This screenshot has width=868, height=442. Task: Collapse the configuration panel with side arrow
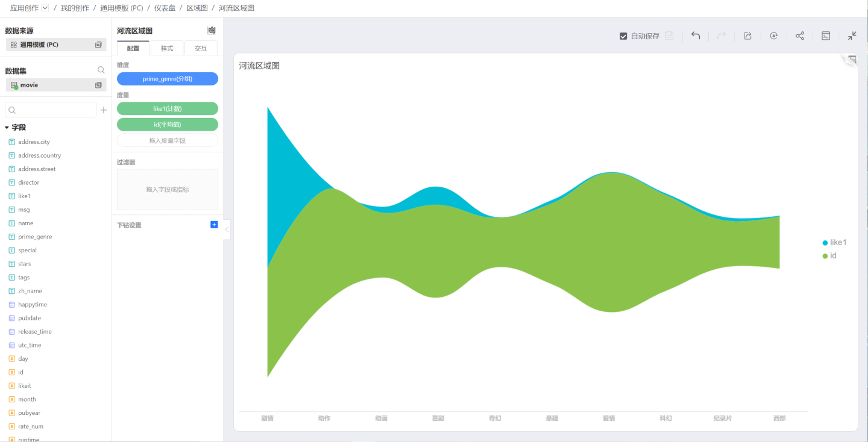point(227,229)
